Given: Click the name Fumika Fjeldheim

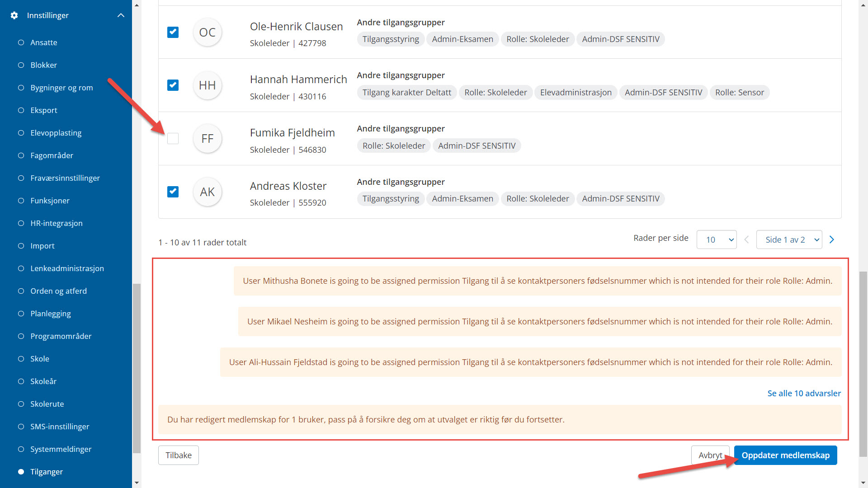Looking at the screenshot, I should (x=292, y=132).
